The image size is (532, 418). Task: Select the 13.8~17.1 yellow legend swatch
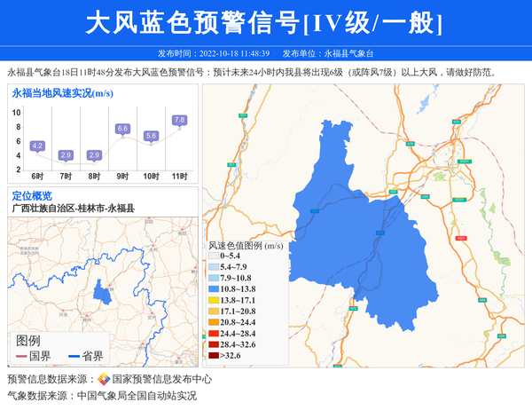[x=214, y=301]
